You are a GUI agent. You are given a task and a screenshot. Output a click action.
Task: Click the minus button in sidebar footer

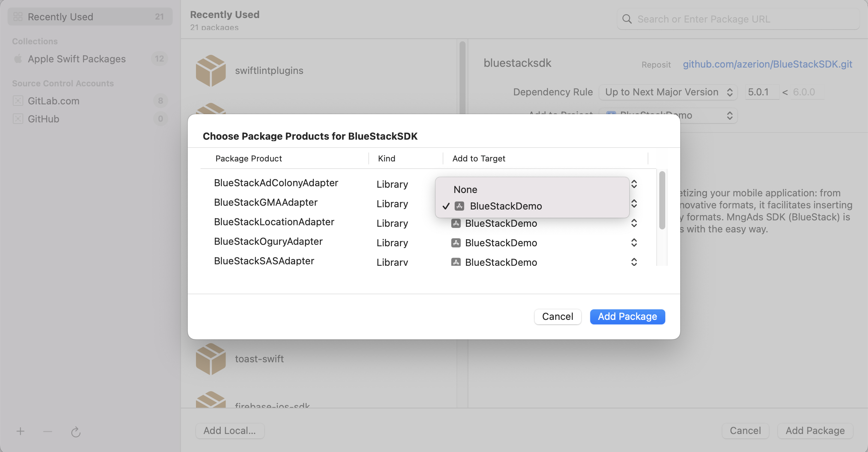point(48,432)
